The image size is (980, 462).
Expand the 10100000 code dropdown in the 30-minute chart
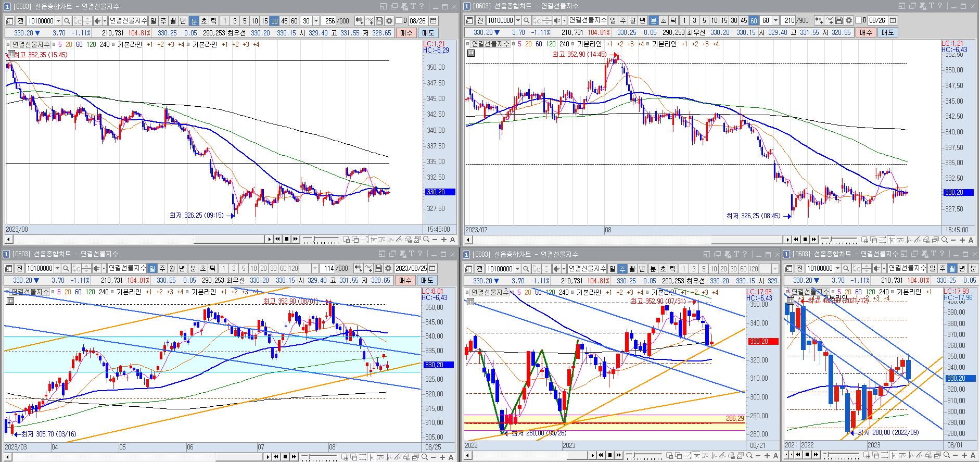pyautogui.click(x=58, y=21)
